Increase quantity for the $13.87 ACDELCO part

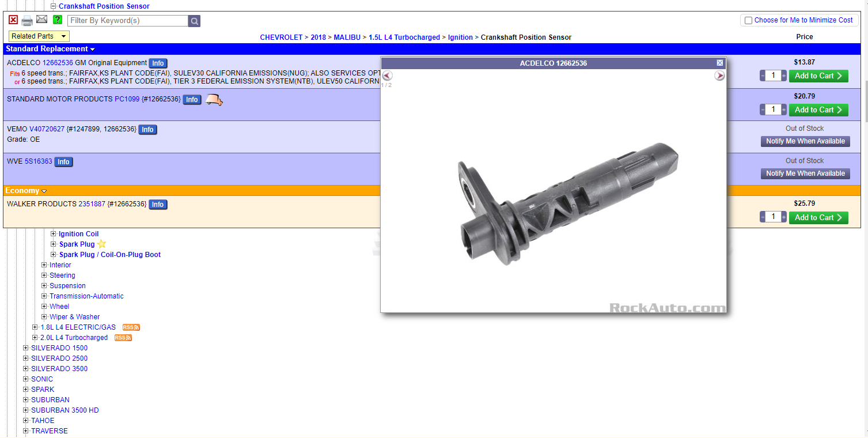[784, 75]
